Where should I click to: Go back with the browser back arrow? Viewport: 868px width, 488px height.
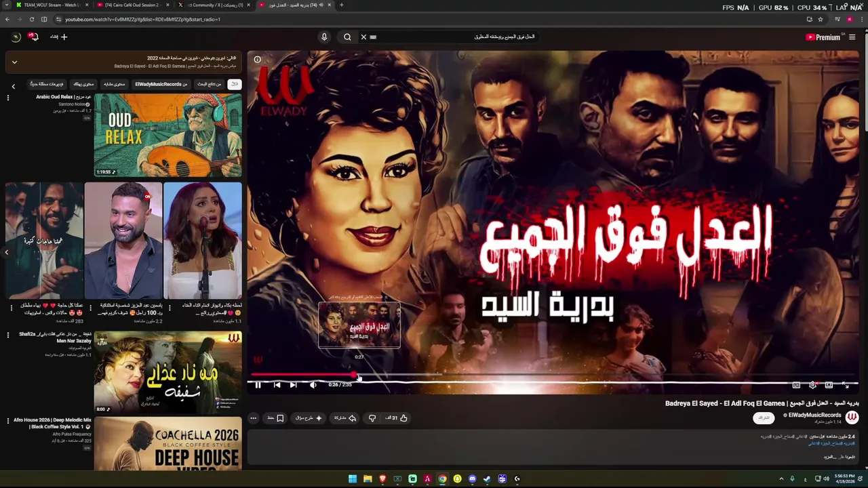coord(7,19)
